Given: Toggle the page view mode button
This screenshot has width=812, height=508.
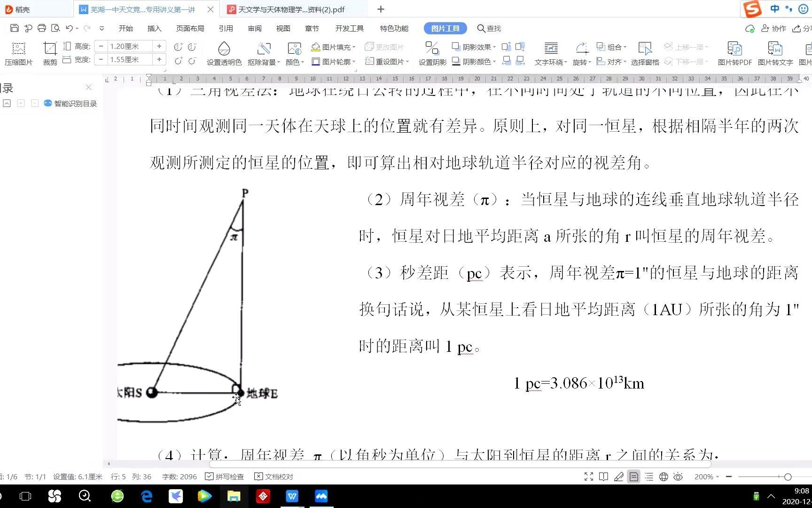Looking at the screenshot, I should [634, 476].
